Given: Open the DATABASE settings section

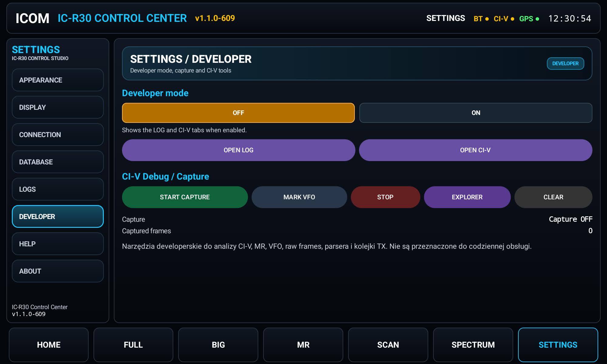Looking at the screenshot, I should point(58,162).
